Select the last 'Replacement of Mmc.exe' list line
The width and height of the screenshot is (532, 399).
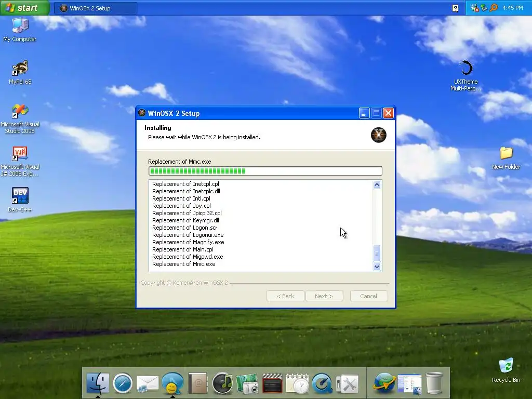(183, 264)
